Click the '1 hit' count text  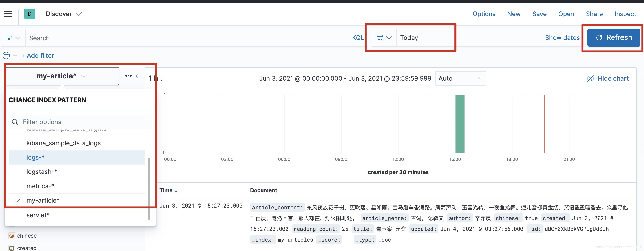click(155, 78)
